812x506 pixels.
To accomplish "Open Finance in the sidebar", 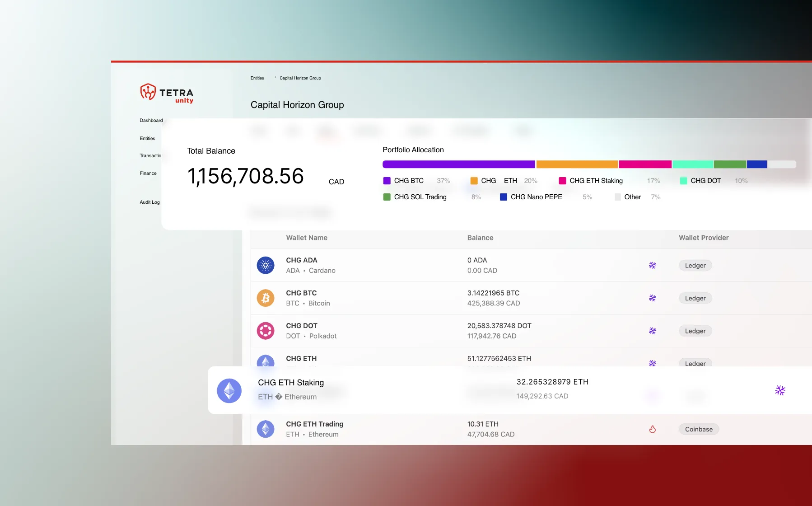I will 148,173.
